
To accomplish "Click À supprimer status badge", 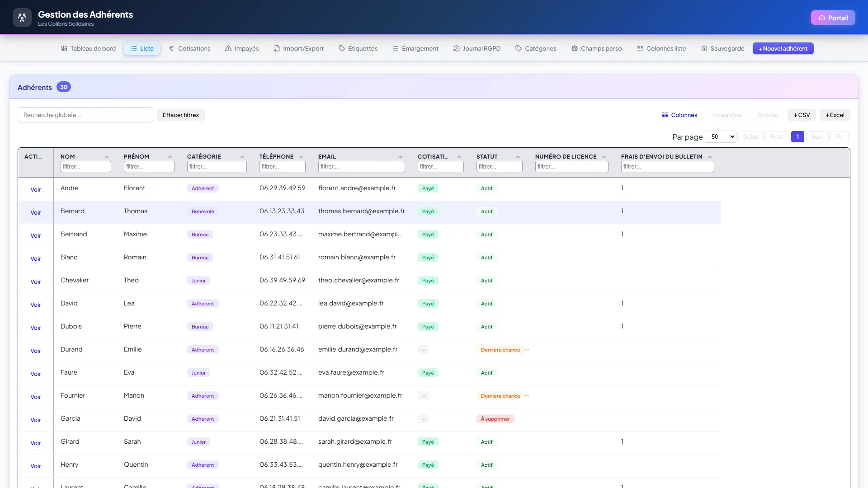I will click(495, 419).
